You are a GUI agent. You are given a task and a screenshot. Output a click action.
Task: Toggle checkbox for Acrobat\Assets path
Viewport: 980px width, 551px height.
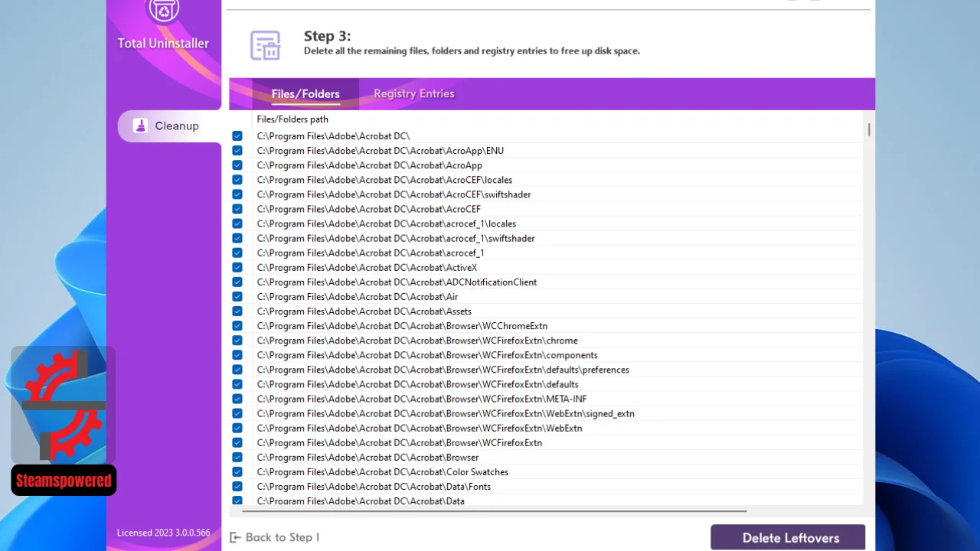[237, 311]
